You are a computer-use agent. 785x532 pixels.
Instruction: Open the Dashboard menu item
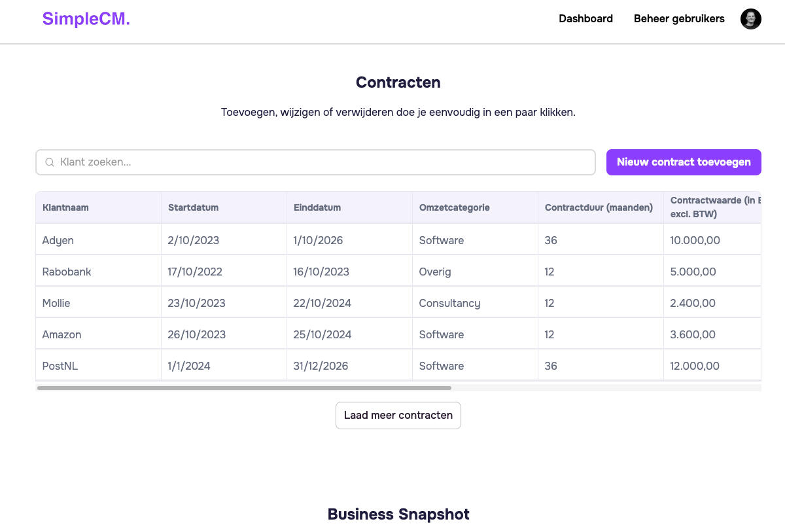tap(585, 19)
